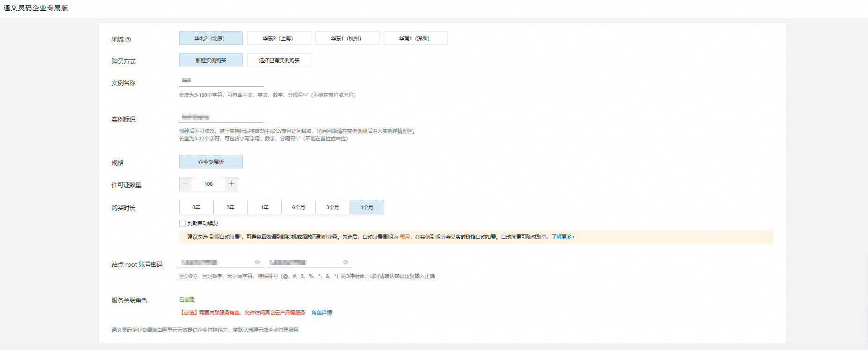Select region 华北2 (北京)

pyautogui.click(x=211, y=38)
